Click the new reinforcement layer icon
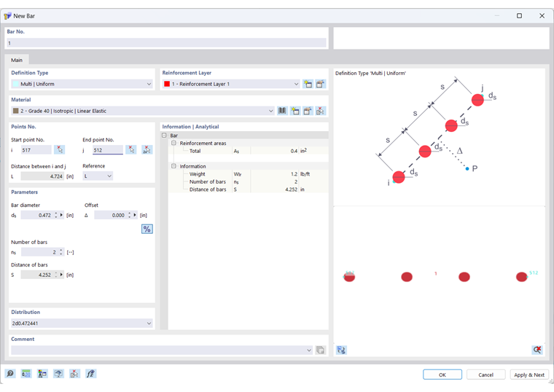Viewport: 554px width, 392px height. [x=308, y=84]
